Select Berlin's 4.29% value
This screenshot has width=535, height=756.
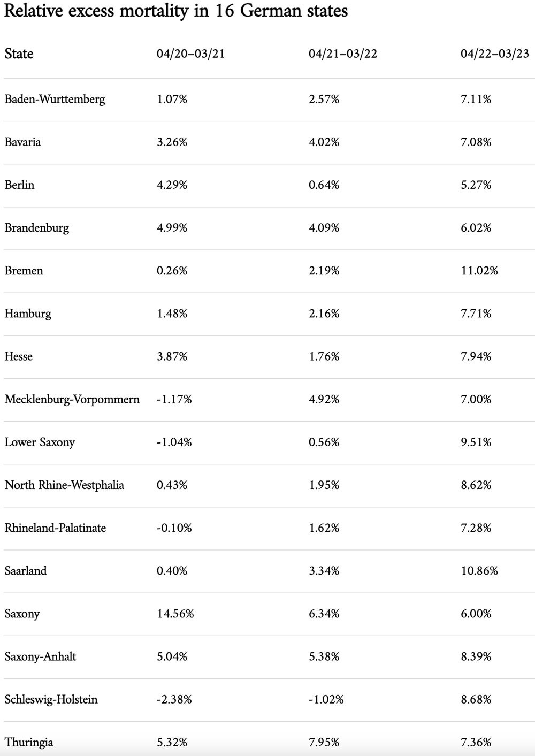click(x=172, y=185)
